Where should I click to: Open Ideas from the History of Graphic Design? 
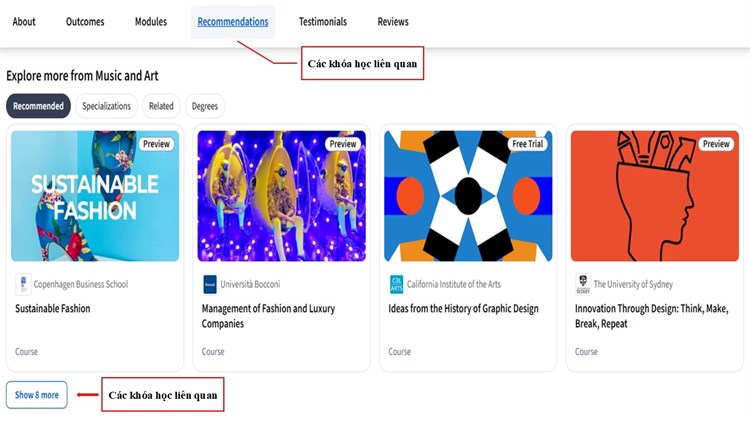(x=463, y=309)
